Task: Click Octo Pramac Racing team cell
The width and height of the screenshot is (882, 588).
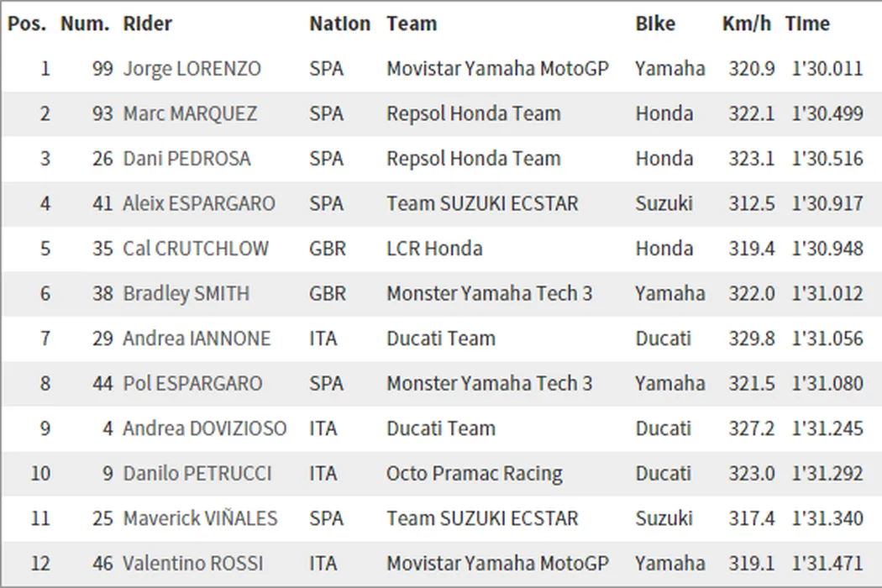Action: [x=475, y=473]
